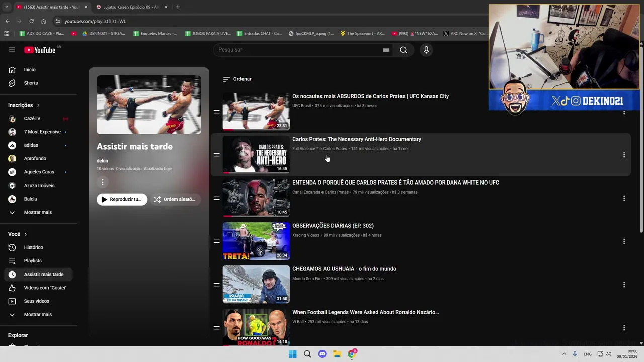Grab reorder handle of USHUAIA video
Screen dimensions: 644x362
coord(216,285)
